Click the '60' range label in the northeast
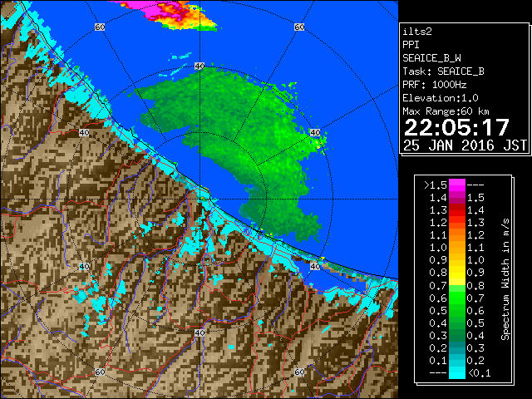 (x=299, y=27)
